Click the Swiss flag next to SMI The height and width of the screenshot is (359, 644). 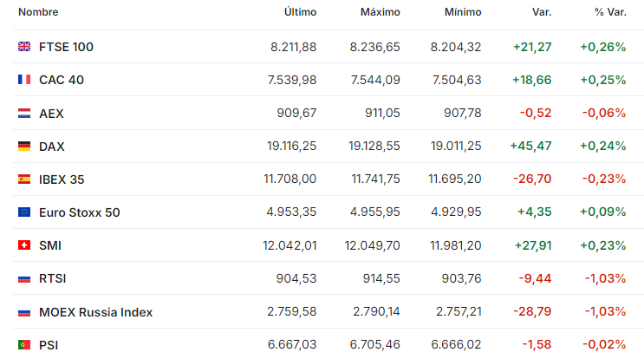[x=24, y=245]
